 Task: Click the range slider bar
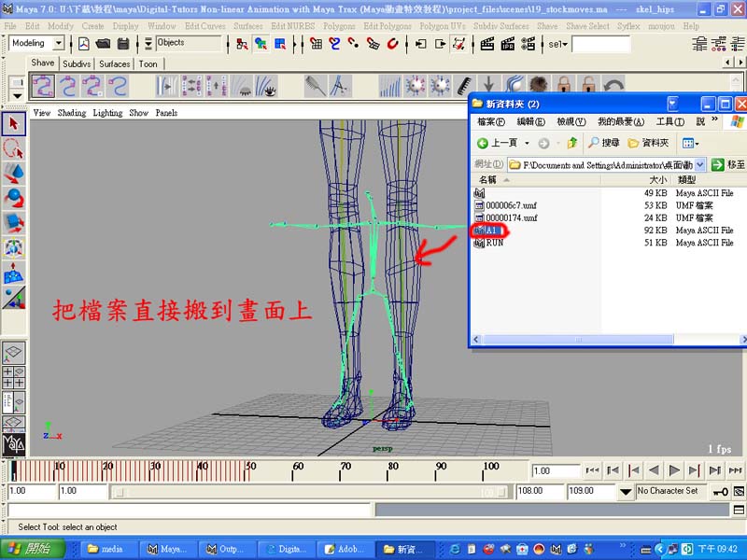point(309,492)
